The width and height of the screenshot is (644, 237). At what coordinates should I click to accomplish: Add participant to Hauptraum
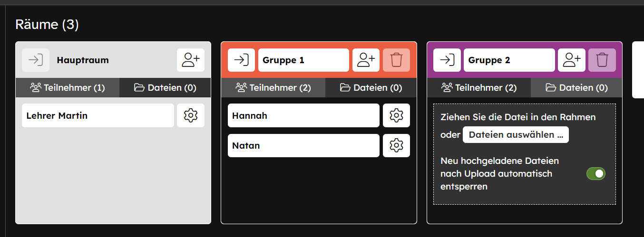pos(191,60)
